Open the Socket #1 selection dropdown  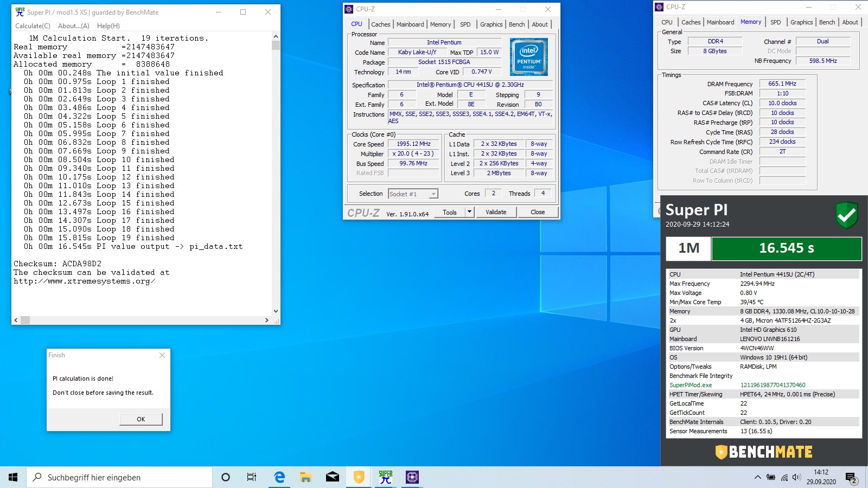coord(433,194)
